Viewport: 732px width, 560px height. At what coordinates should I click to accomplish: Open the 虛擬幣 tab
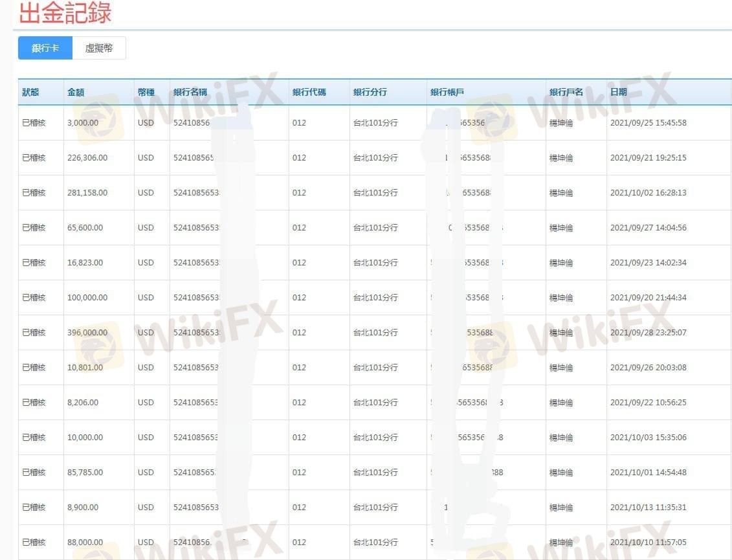[x=98, y=48]
